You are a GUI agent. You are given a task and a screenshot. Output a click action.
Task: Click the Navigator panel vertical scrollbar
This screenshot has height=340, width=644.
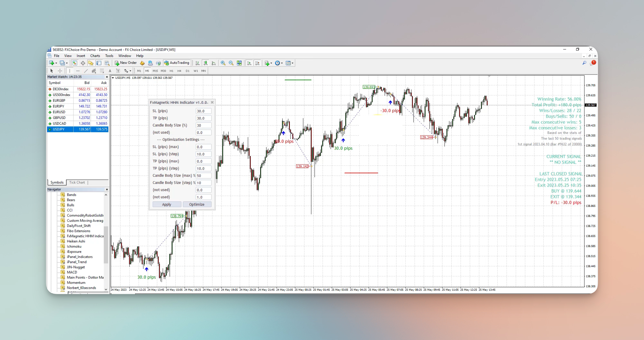[106, 245]
